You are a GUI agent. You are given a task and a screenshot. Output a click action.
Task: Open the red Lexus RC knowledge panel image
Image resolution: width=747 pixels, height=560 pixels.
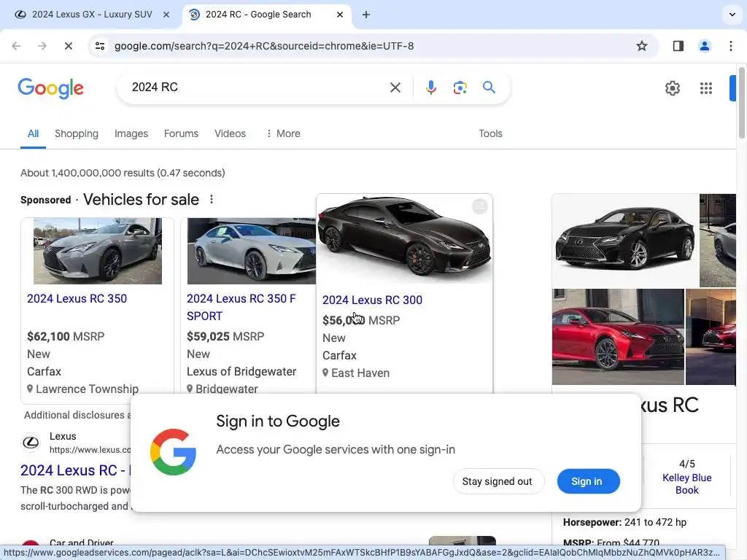tap(618, 337)
